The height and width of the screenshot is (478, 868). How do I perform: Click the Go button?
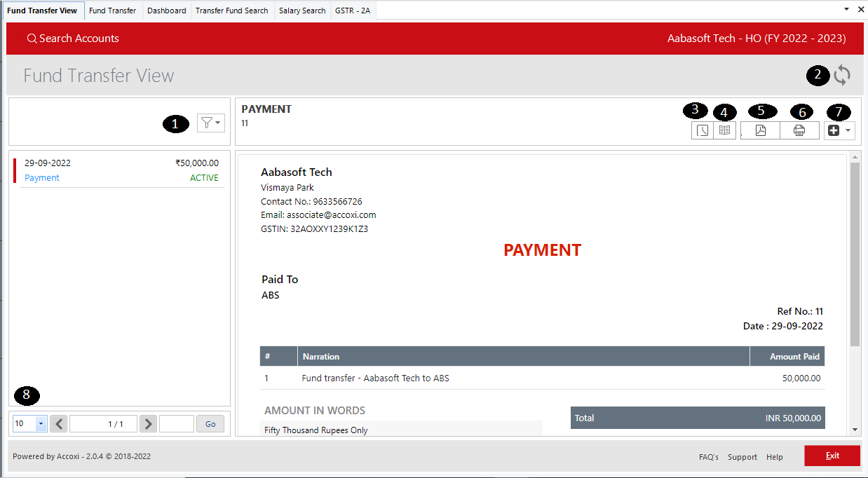point(210,423)
